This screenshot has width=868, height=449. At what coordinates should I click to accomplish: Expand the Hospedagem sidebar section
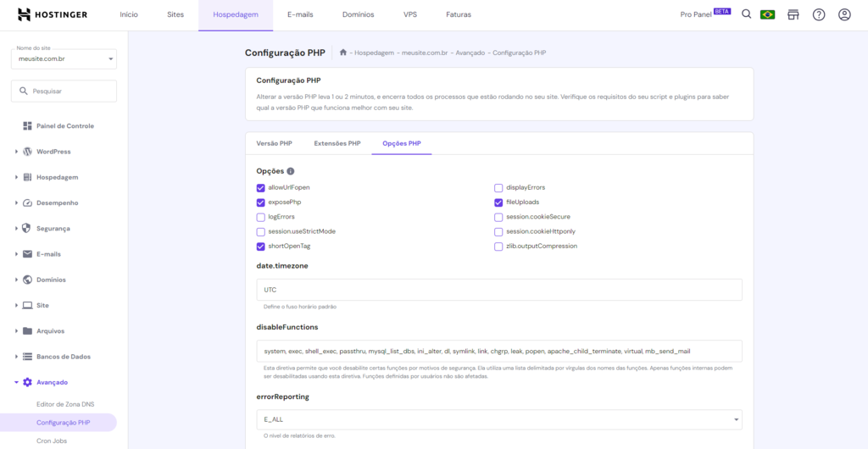pos(17,178)
